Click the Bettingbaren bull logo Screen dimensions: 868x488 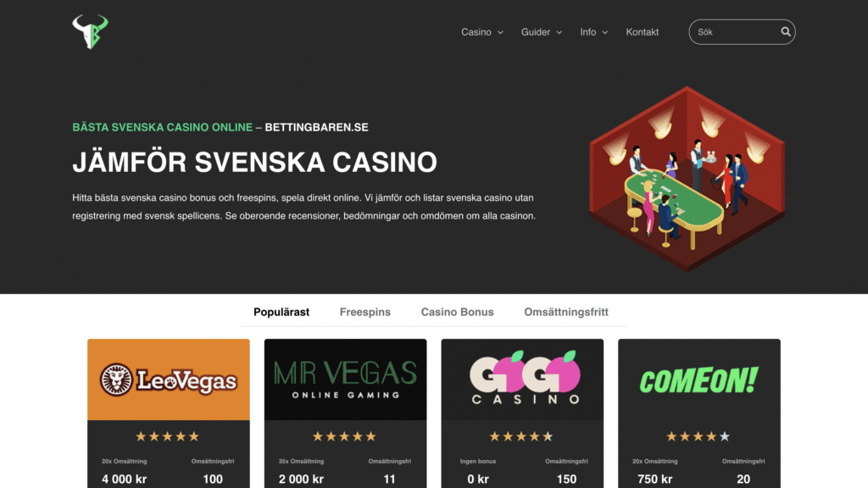coord(90,31)
